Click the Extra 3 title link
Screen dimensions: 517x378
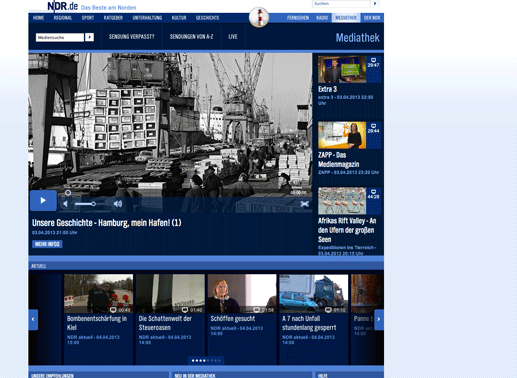327,89
